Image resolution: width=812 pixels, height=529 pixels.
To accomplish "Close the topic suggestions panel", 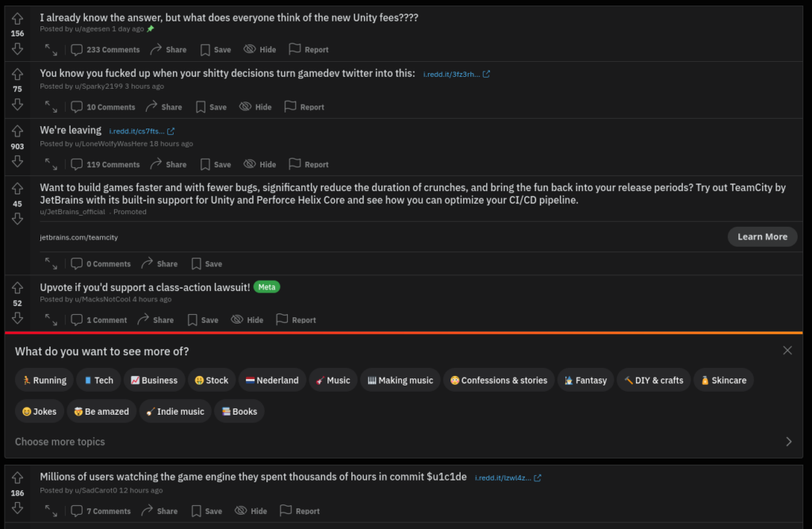I will pyautogui.click(x=787, y=351).
